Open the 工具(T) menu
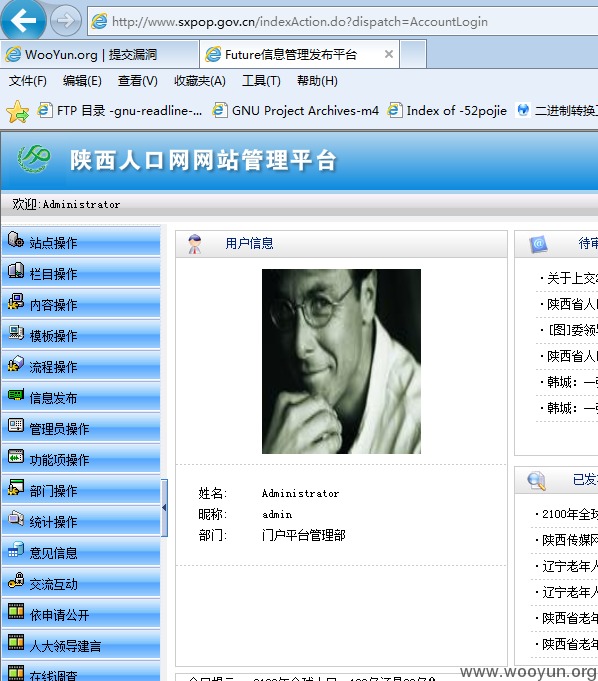 tap(261, 81)
